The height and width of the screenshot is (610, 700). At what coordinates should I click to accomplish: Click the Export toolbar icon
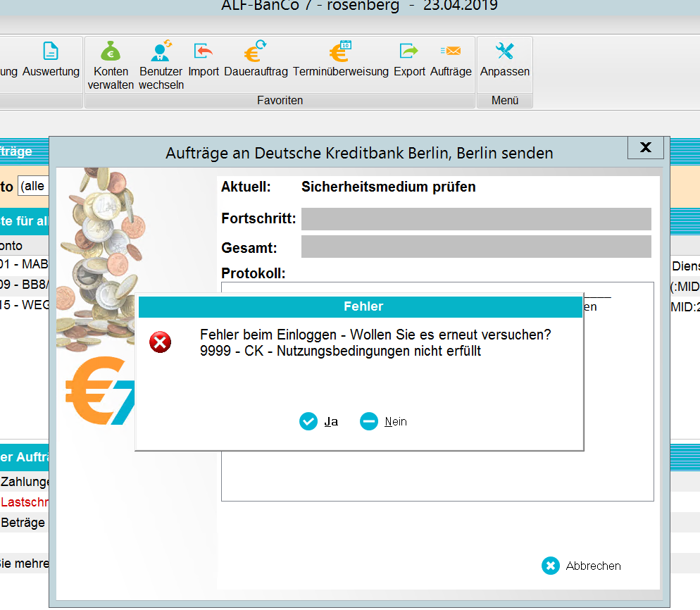pos(409,51)
